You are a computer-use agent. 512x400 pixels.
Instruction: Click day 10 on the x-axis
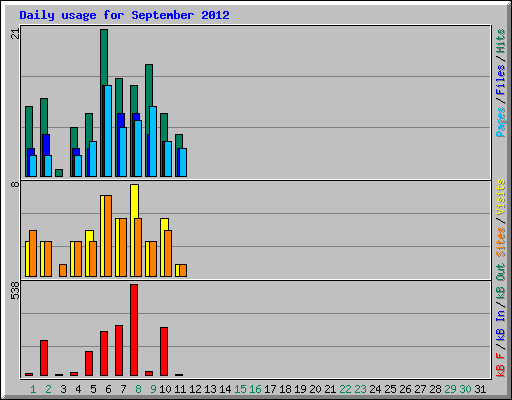click(165, 389)
